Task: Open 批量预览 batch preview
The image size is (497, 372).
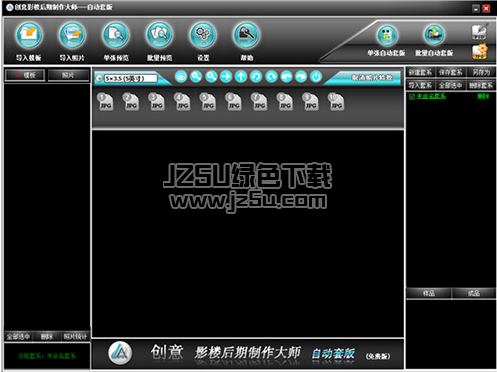Action: pyautogui.click(x=159, y=35)
